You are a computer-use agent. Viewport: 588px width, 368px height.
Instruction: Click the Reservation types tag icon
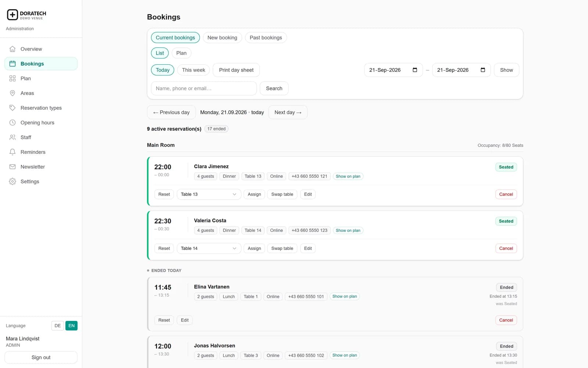pyautogui.click(x=12, y=108)
